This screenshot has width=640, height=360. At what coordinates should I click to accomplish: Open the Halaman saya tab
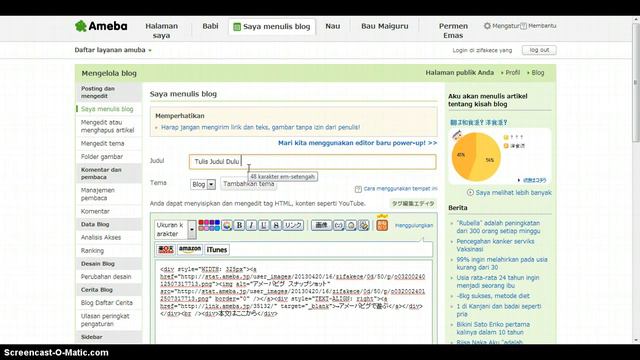[x=162, y=31]
